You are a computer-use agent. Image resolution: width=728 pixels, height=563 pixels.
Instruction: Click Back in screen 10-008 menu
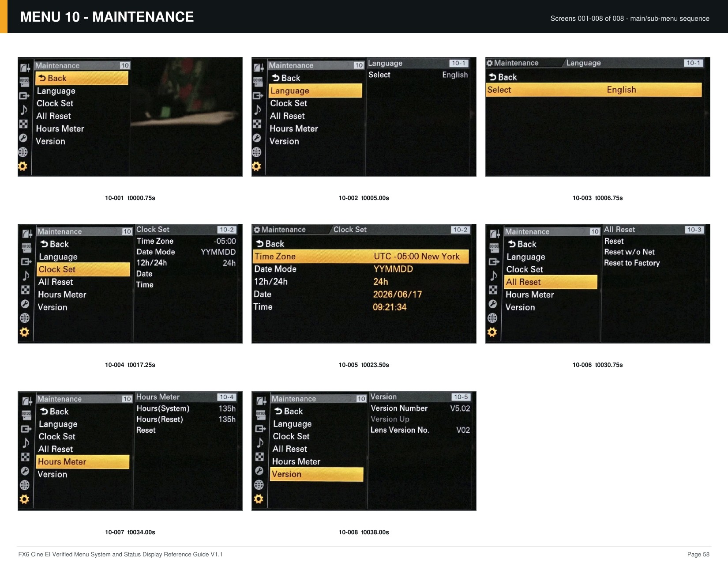(x=289, y=412)
